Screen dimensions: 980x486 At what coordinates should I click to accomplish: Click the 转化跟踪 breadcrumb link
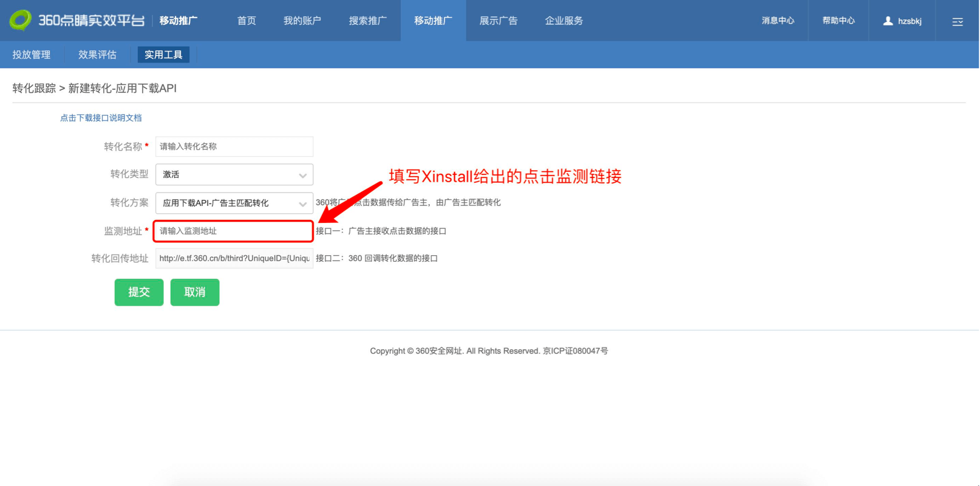34,89
